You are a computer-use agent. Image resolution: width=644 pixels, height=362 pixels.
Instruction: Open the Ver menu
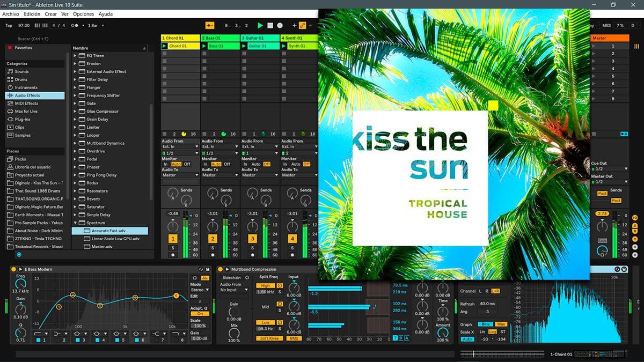pyautogui.click(x=65, y=14)
